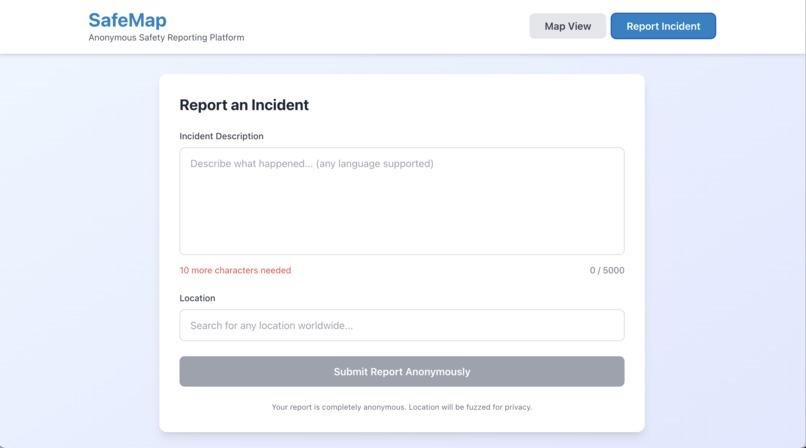Click empty header space left of Map View
Screen dimensions: 806x448
(386, 26)
